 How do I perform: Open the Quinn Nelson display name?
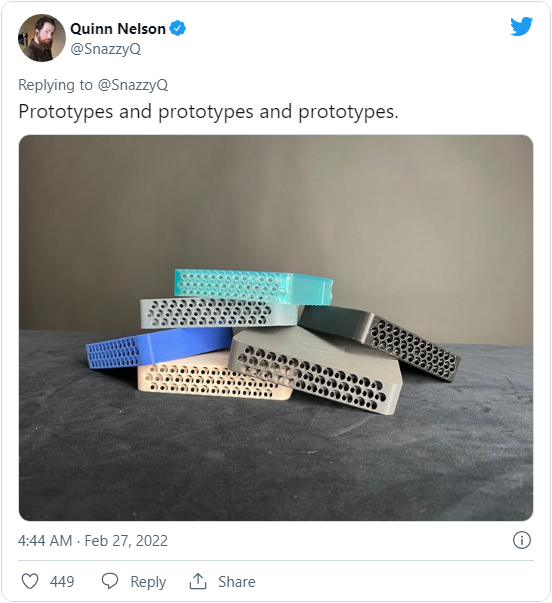click(x=118, y=29)
